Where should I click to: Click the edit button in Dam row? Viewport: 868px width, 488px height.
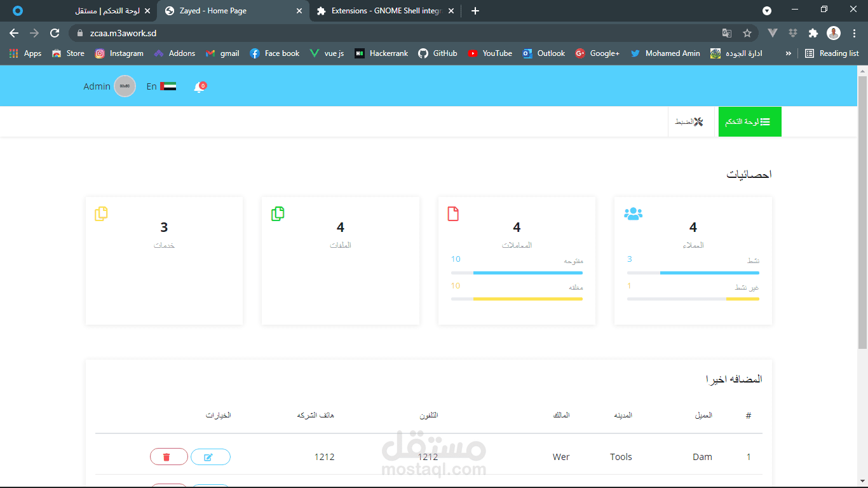pos(210,457)
